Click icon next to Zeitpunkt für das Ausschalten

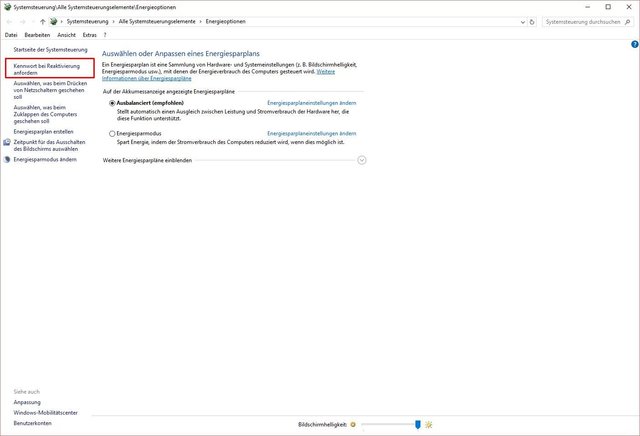(x=7, y=142)
